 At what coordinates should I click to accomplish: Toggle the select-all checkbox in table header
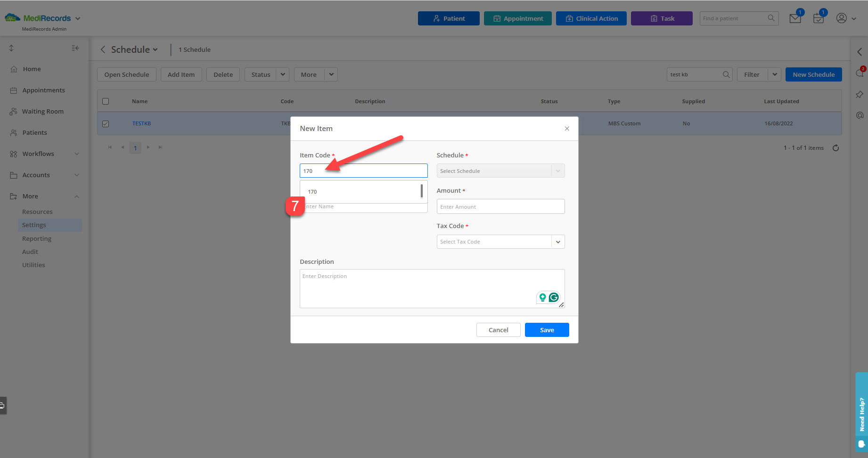click(106, 101)
